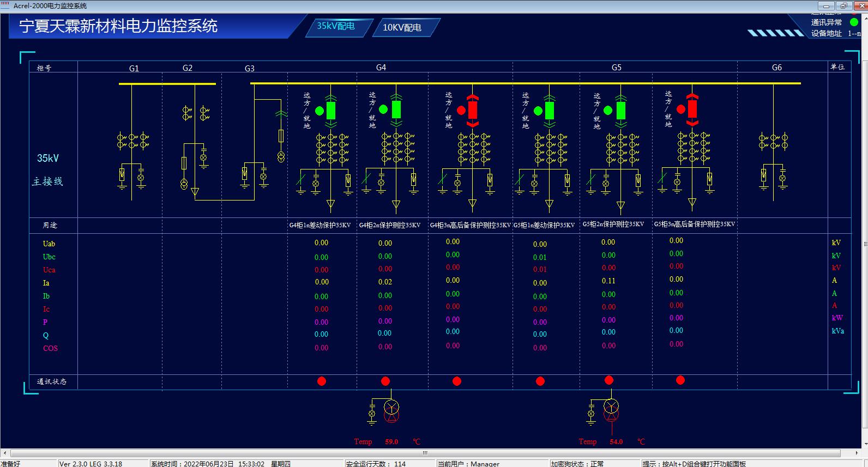Switch to the 35kV配电 tab
Image resolution: width=868 pixels, height=467 pixels.
click(336, 26)
